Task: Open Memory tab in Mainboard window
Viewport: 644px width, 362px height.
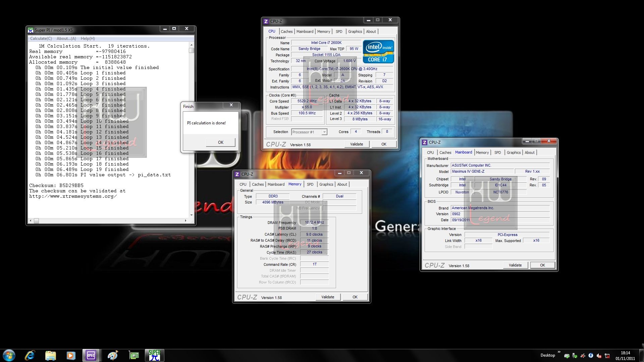Action: click(x=482, y=153)
